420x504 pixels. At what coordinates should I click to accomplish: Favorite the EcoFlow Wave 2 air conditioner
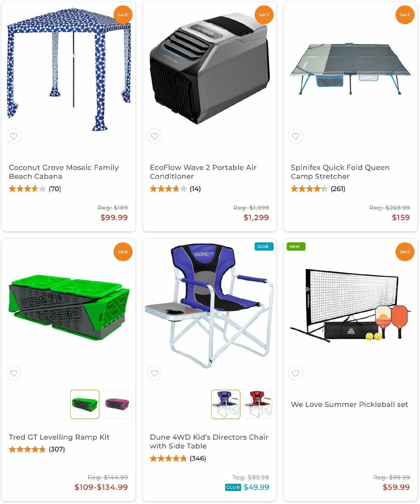click(155, 136)
